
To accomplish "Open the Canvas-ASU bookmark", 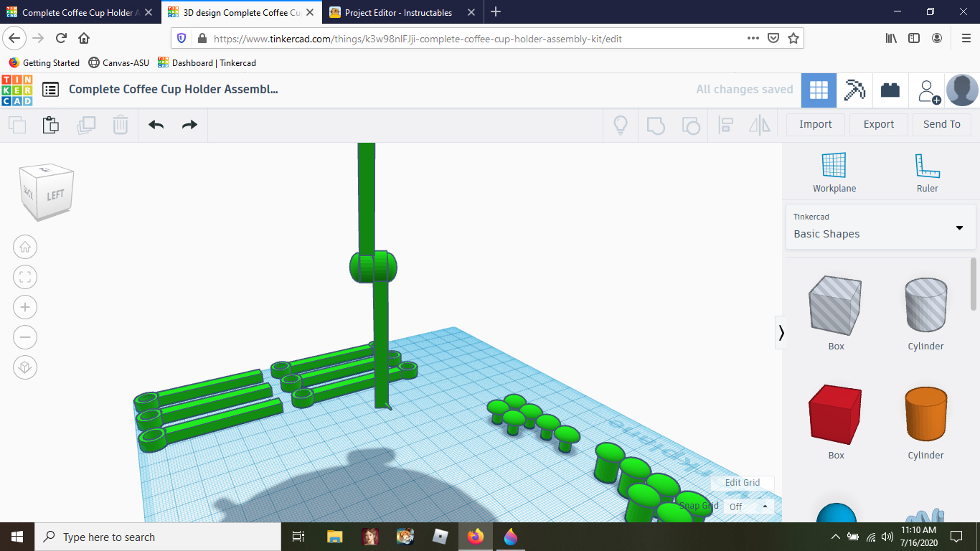I will point(119,63).
